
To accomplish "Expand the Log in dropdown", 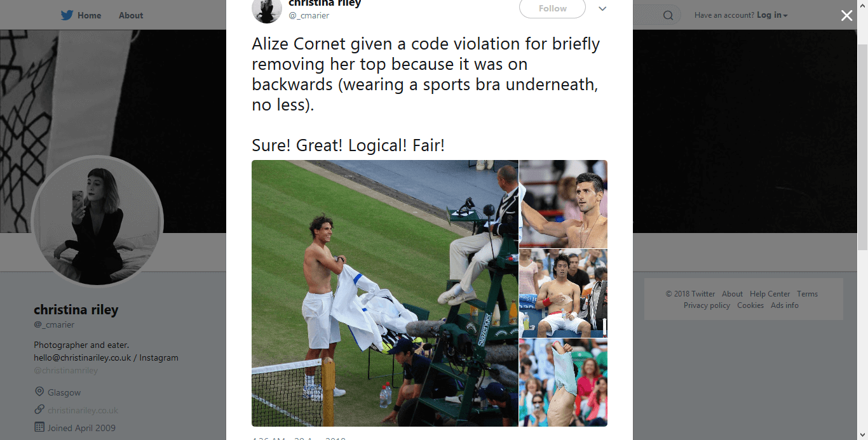I will [x=772, y=15].
